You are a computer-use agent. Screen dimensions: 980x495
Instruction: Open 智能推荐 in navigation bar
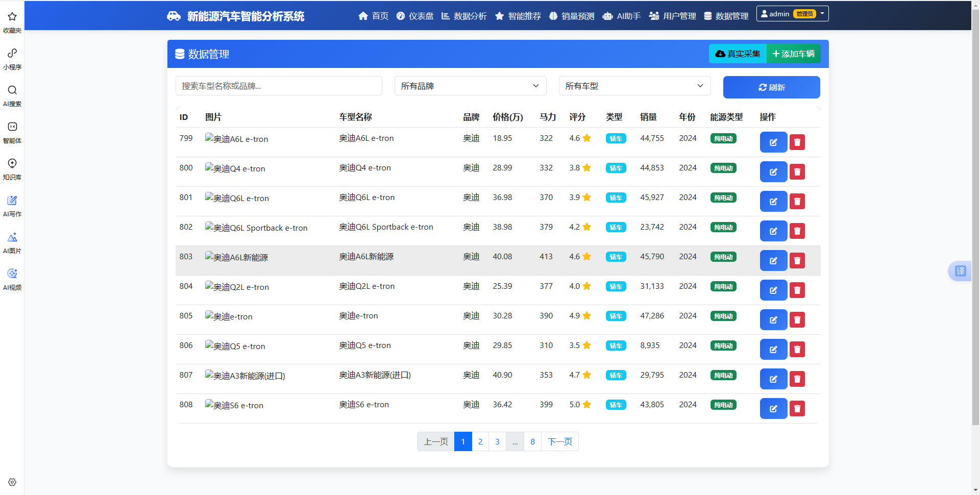518,16
